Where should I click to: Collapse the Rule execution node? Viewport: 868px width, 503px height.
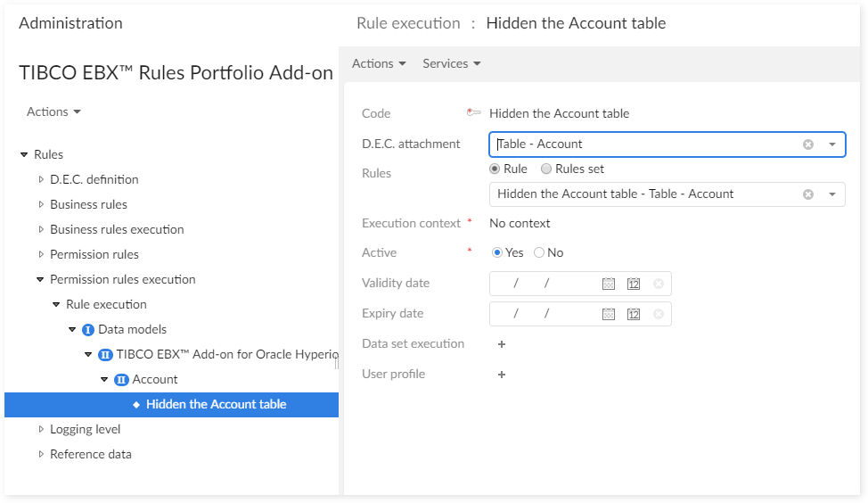click(56, 305)
